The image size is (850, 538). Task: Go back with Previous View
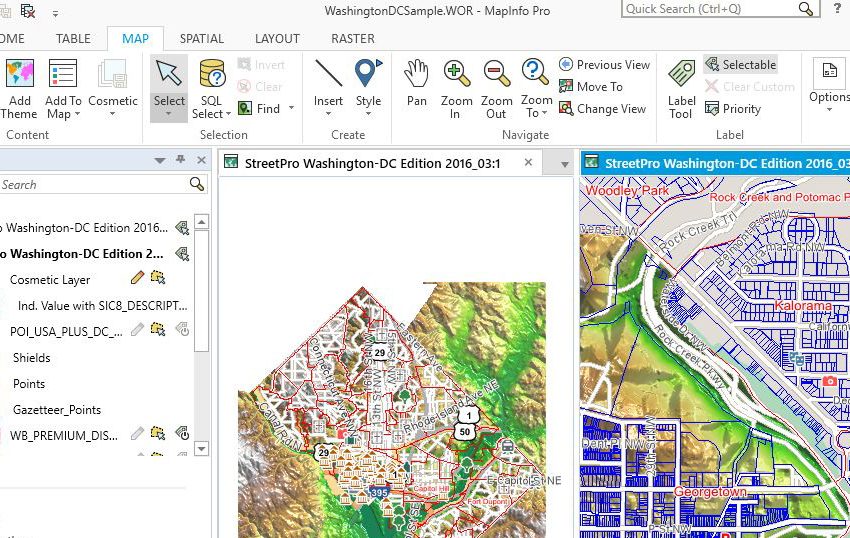pos(604,65)
